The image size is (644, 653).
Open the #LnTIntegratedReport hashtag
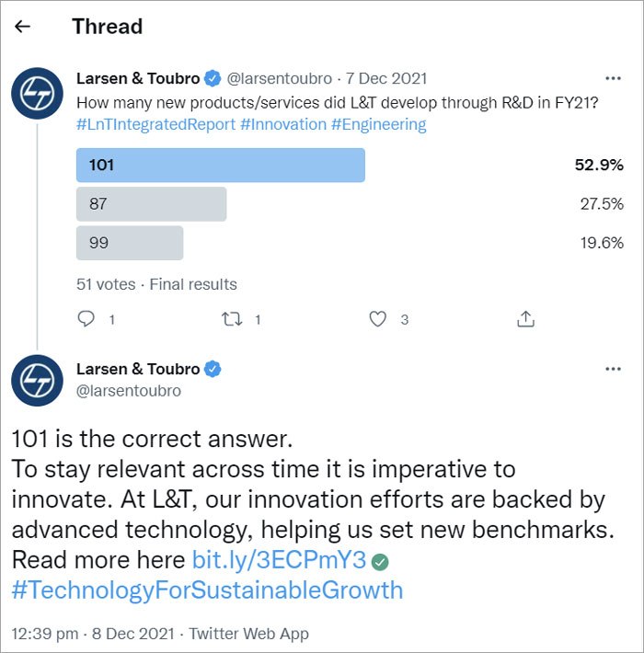click(155, 124)
